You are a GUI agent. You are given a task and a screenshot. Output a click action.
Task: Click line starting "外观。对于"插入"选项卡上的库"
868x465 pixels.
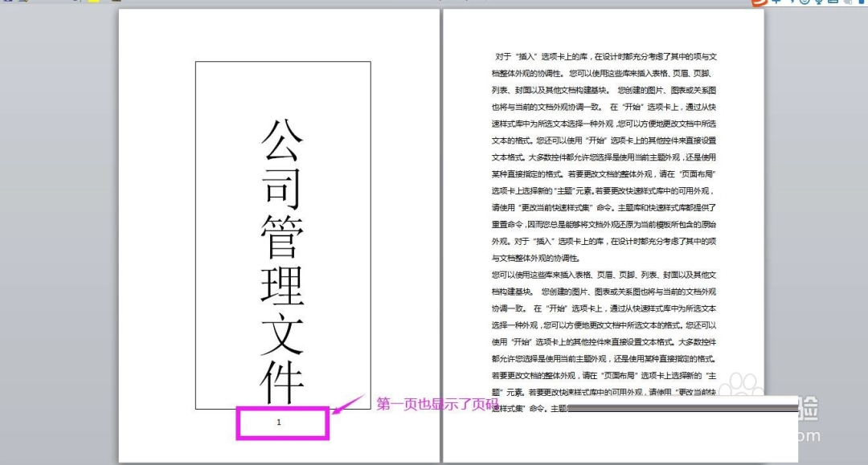(x=604, y=241)
